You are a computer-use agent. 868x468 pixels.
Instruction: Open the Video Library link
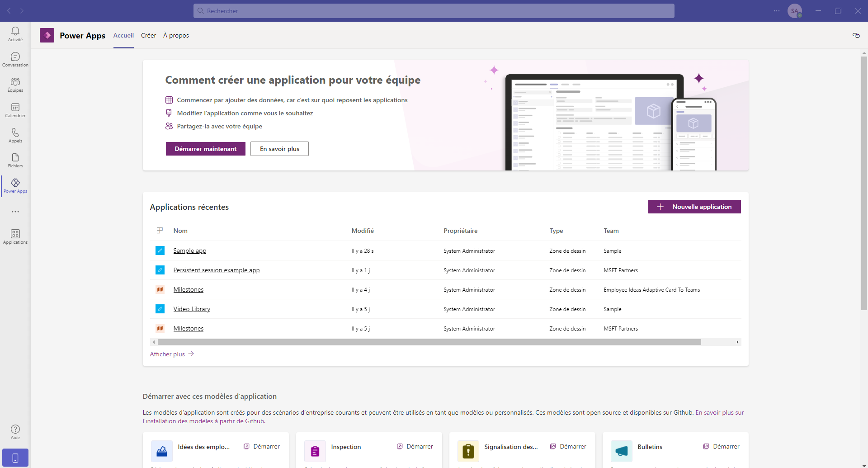point(192,309)
